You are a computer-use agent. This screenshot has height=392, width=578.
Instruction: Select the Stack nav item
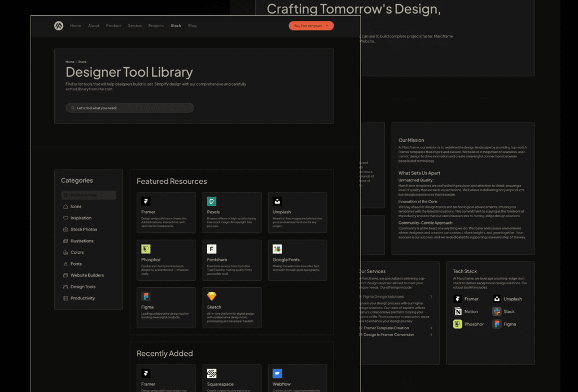tap(176, 26)
